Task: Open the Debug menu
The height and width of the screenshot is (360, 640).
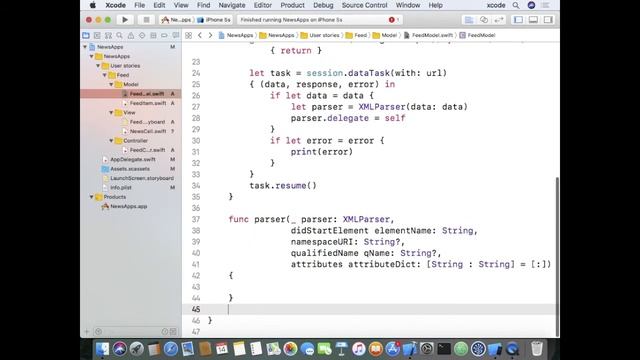Action: coord(323,5)
